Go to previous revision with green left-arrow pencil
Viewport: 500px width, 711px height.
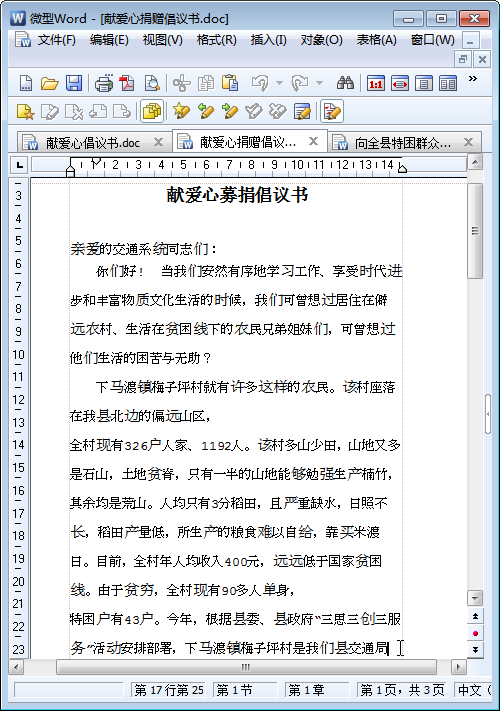(206, 112)
